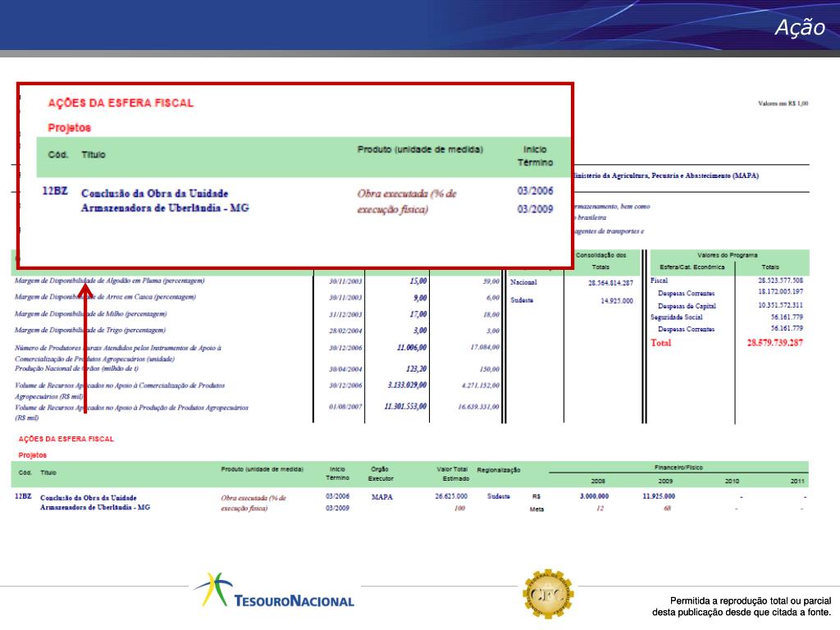This screenshot has width=840, height=630.
Task: Click the bold value '17,00'
Action: click(418, 314)
